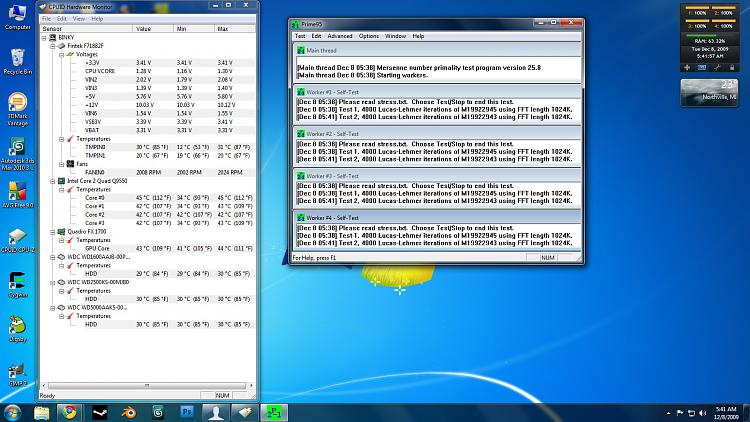Click the Hardware Monitor horizontal scrollbar thumb

click(147, 385)
